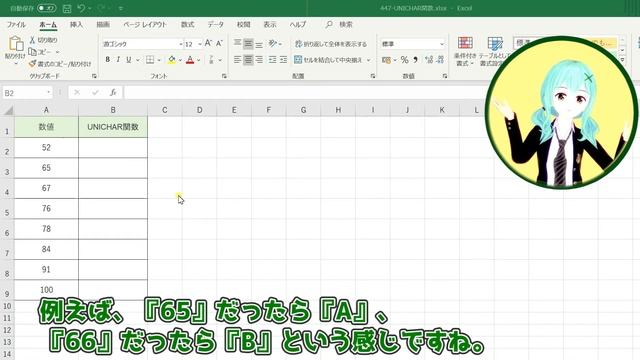Click the comma style icon
The height and width of the screenshot is (360, 640).
(416, 60)
